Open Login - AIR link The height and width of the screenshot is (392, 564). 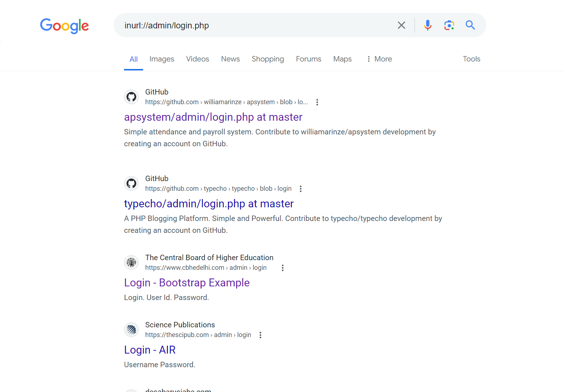[x=150, y=350]
